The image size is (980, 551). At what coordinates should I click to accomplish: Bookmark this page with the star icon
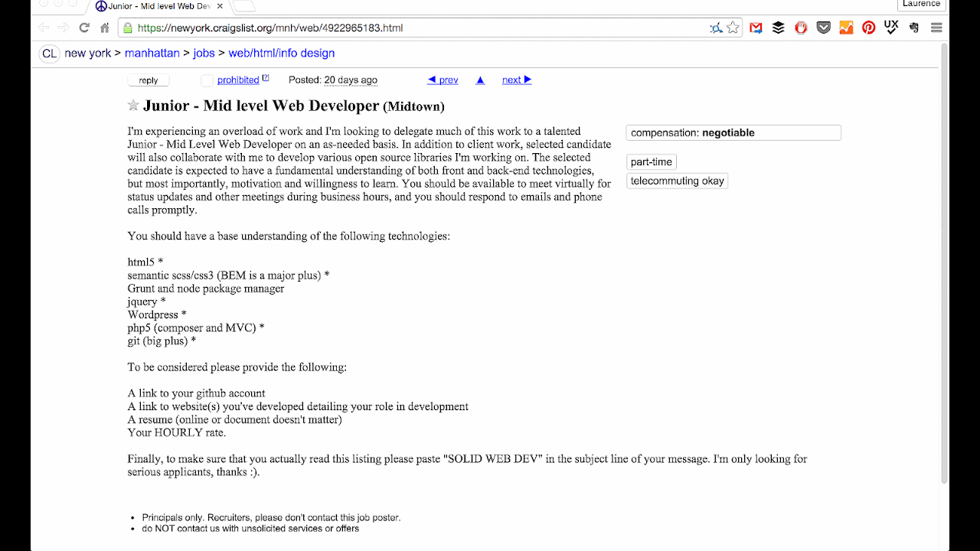(733, 28)
